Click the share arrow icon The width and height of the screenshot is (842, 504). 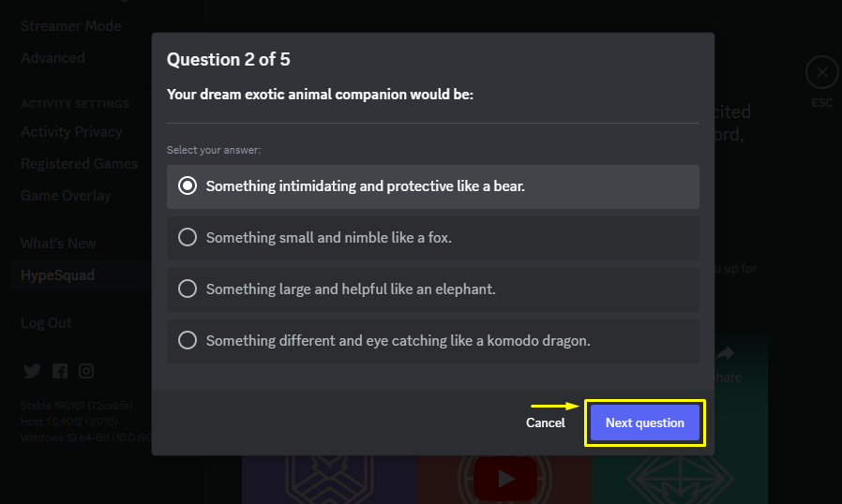[725, 353]
